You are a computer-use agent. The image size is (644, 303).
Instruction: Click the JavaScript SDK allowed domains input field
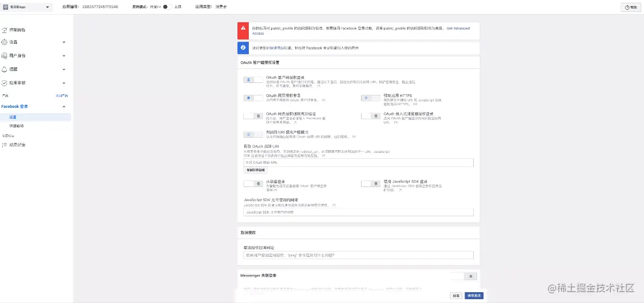pos(358,212)
